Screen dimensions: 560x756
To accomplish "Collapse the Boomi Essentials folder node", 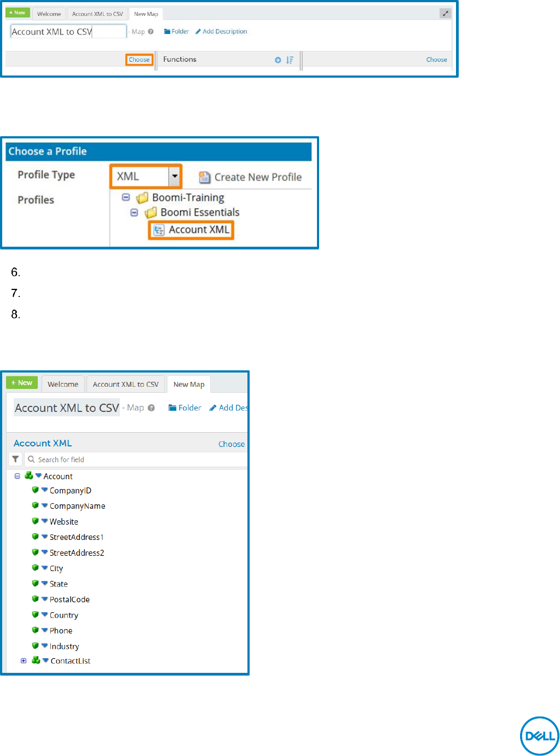I will tap(134, 212).
